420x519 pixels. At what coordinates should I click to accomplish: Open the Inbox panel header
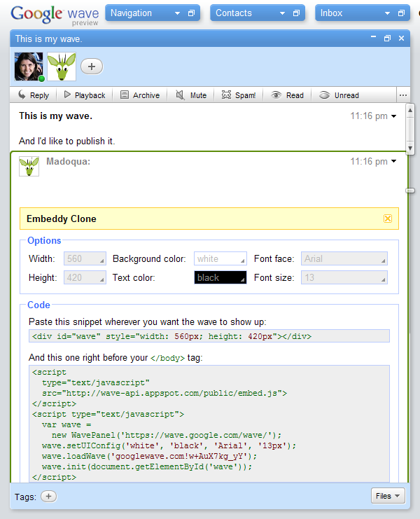(363, 13)
